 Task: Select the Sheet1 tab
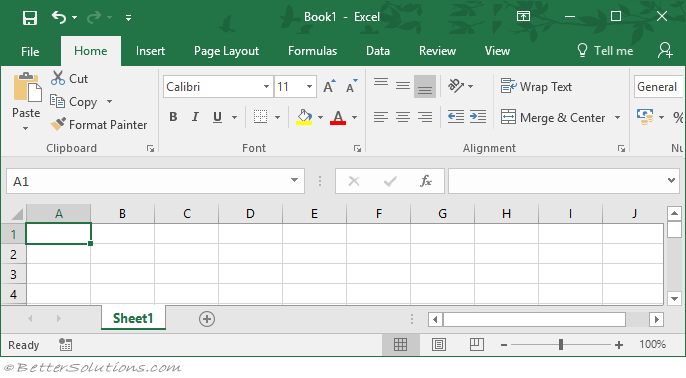point(133,318)
